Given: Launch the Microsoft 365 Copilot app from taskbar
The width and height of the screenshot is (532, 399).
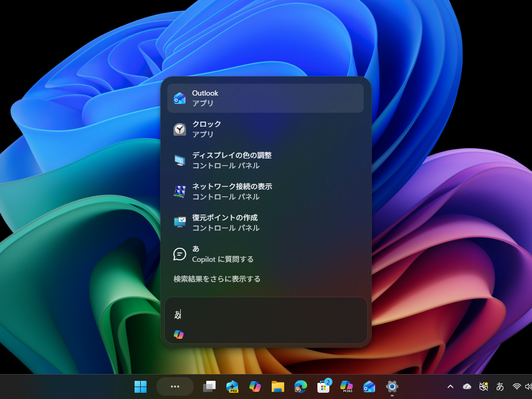Looking at the screenshot, I should click(347, 387).
